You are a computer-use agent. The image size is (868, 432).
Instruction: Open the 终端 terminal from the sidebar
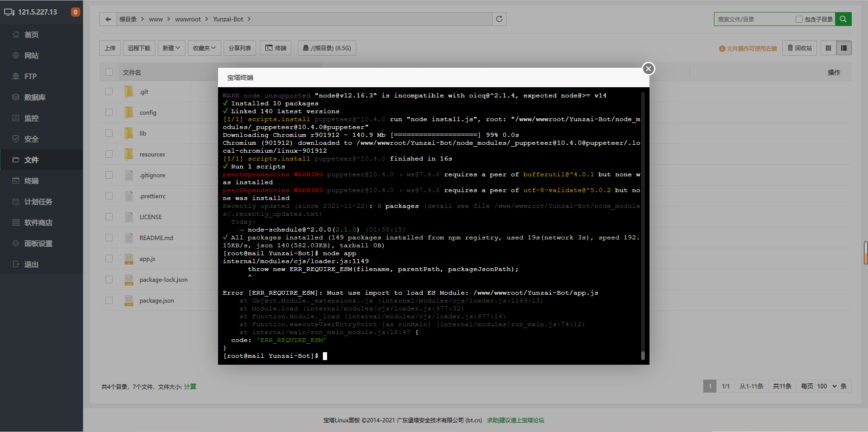pos(31,181)
